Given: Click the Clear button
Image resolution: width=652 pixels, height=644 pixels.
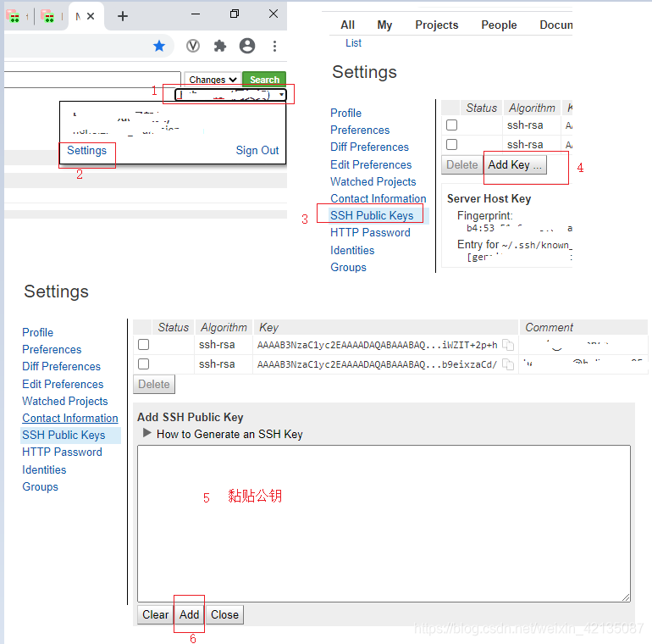Looking at the screenshot, I should tap(156, 614).
